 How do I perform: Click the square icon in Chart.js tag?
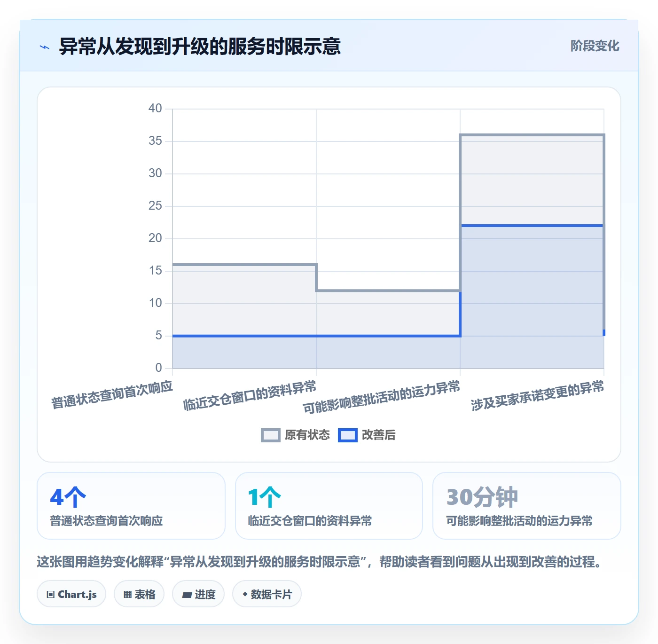click(51, 595)
